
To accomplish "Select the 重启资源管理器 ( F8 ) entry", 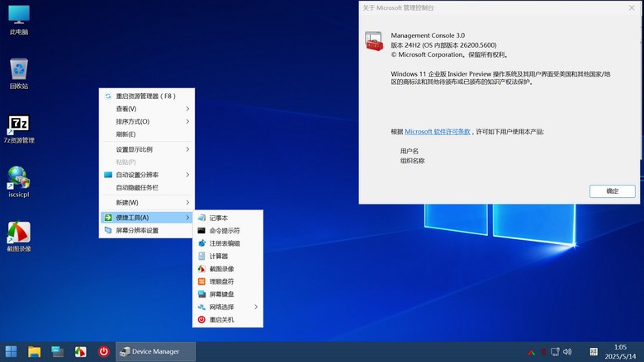I will tap(147, 96).
